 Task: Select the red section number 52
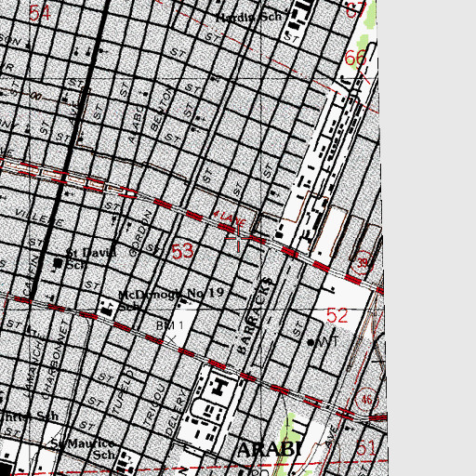click(337, 316)
